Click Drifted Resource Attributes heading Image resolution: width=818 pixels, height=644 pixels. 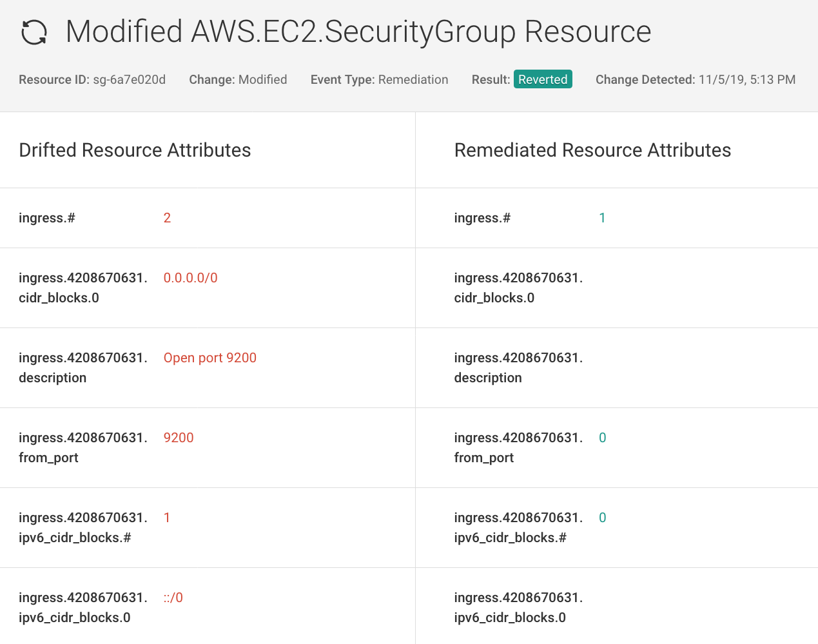pos(135,150)
